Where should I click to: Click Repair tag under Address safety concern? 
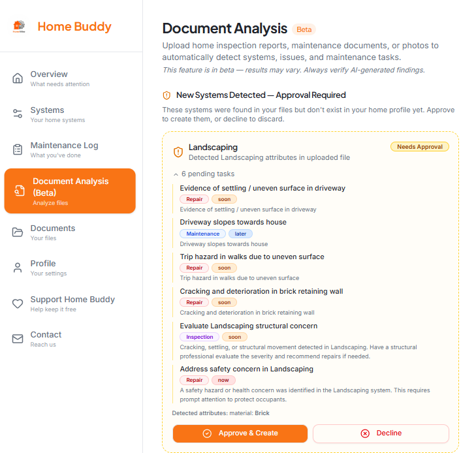(195, 380)
